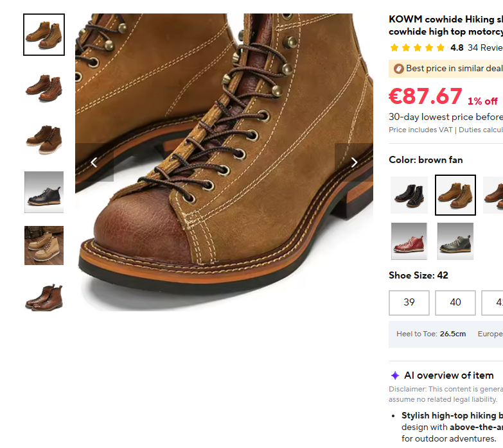Click the star rating icons

418,47
